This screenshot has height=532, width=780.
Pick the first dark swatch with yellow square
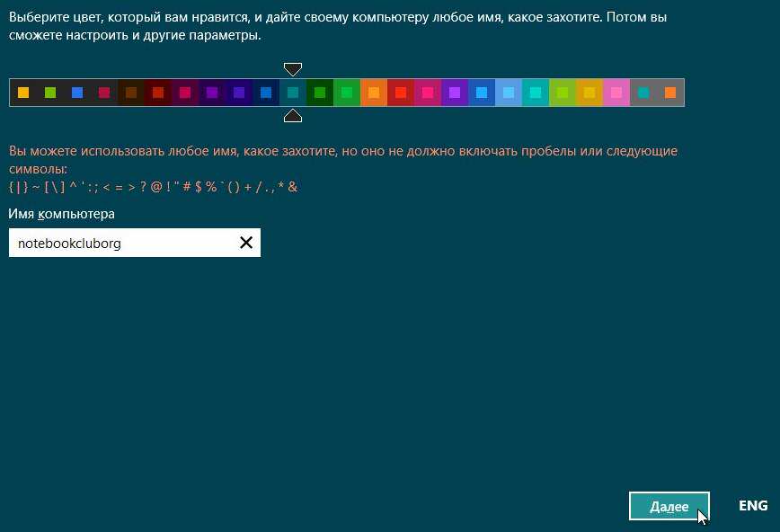[x=23, y=93]
